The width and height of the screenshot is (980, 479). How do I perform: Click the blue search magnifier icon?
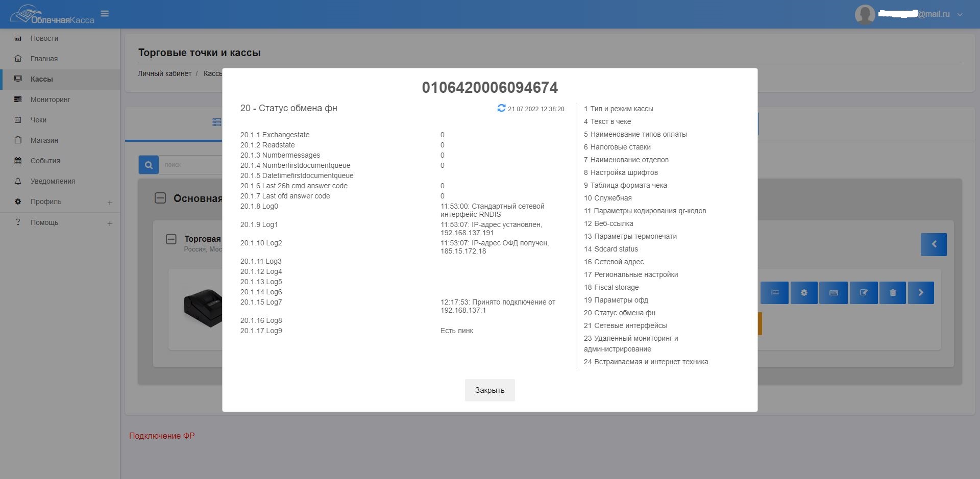point(149,165)
